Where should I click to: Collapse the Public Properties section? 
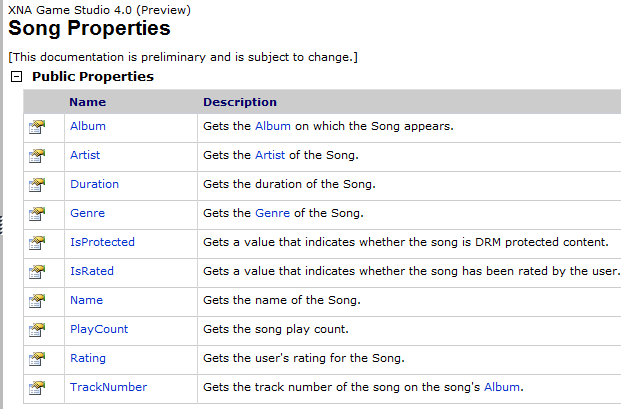16,76
